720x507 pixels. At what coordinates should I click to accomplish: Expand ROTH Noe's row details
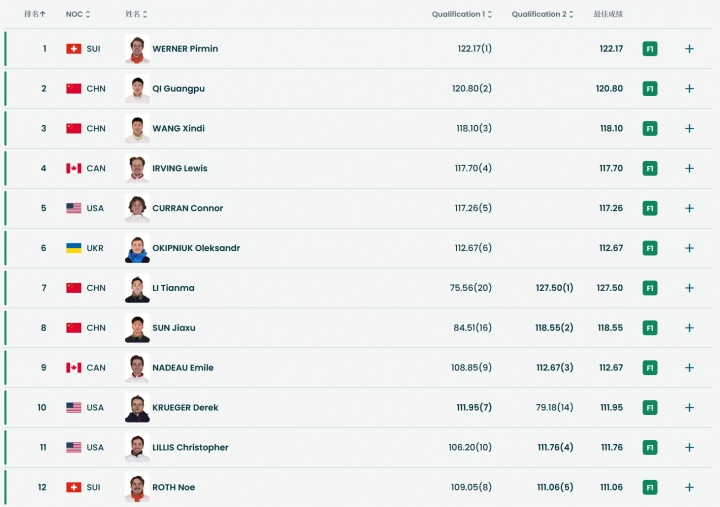(x=689, y=487)
